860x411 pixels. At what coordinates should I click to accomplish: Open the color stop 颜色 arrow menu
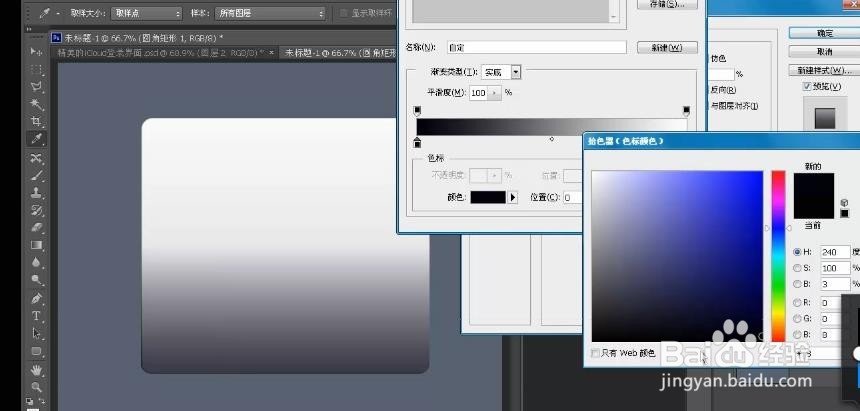[513, 198]
